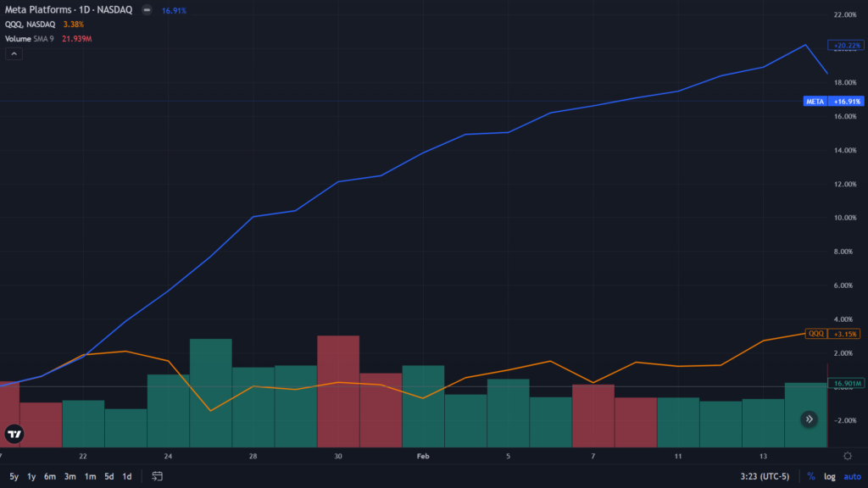Click Meta Platforms symbol title
This screenshot has width=868, height=488.
[x=69, y=10]
